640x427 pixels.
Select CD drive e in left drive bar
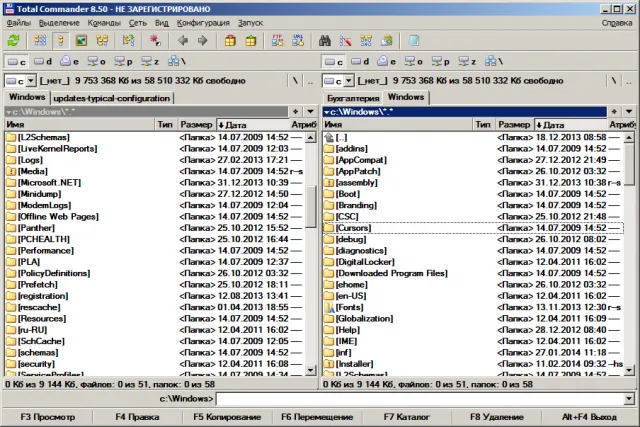[69, 62]
